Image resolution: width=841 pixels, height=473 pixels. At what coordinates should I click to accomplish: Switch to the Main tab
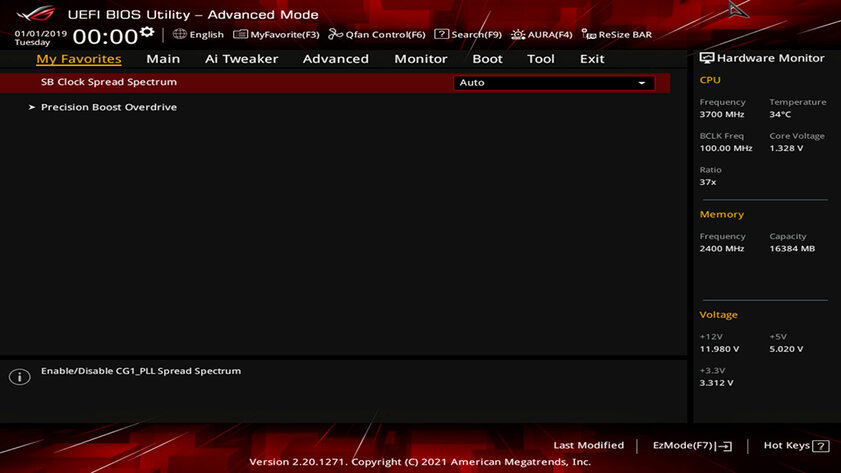coord(163,58)
